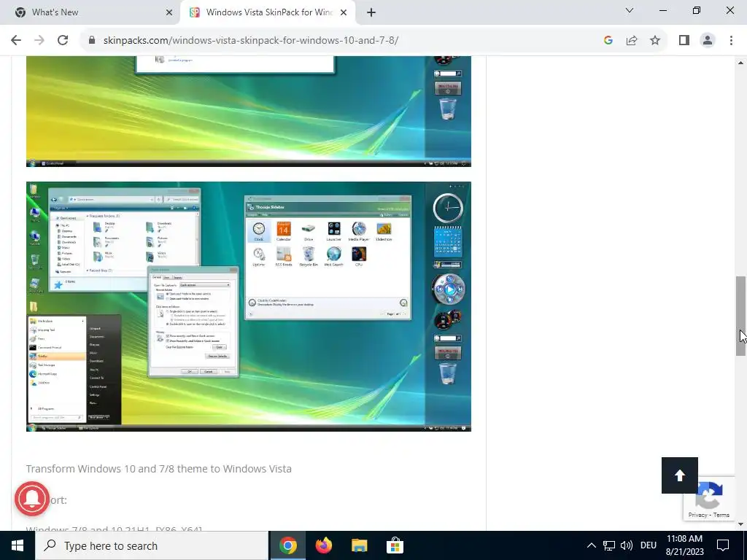Click the page vertical scrollbar thumb
Image resolution: width=747 pixels, height=560 pixels.
coord(741,316)
